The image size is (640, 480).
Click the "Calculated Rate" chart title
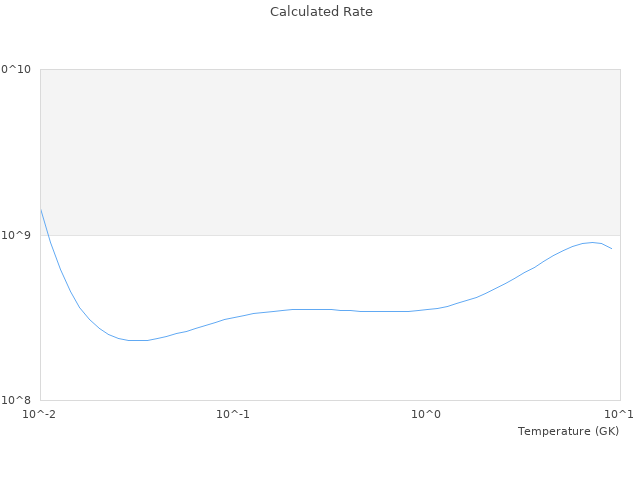click(x=321, y=12)
